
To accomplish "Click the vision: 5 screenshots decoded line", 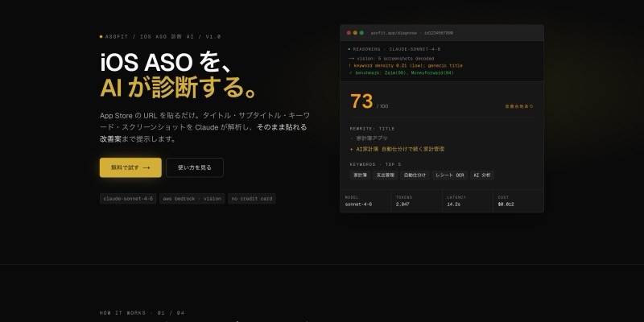I will (391, 59).
